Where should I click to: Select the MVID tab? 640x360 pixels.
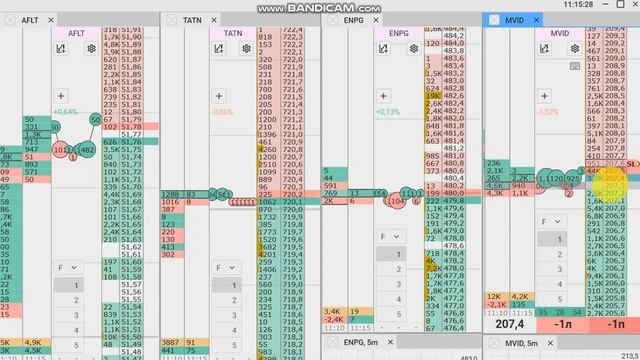(514, 20)
